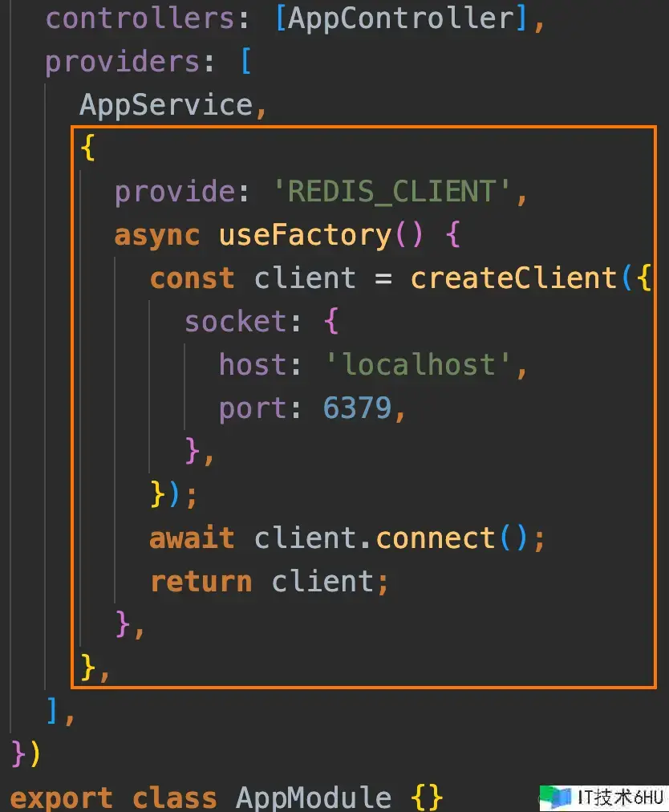
Task: Click the AppModule class name
Action: (x=314, y=798)
